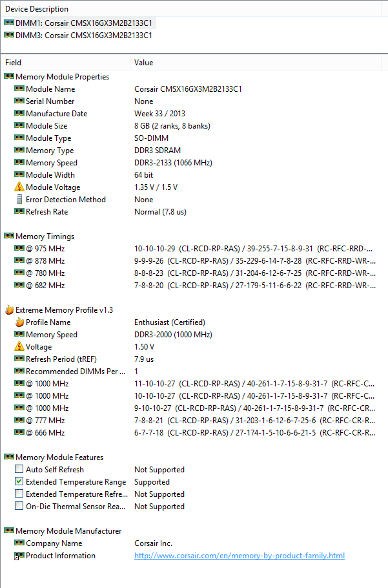Viewport: 388px width, 588px height.
Task: Click the Field column header
Action: (13, 63)
